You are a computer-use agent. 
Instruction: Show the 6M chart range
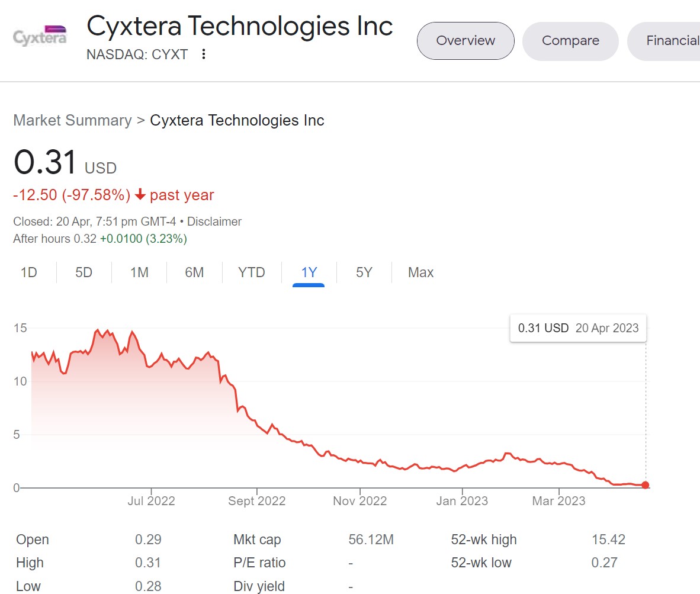pos(195,272)
